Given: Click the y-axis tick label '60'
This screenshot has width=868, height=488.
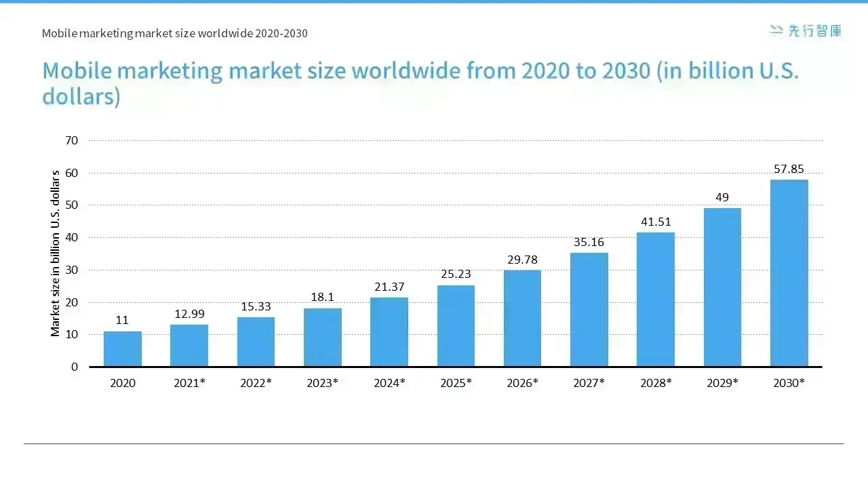Looking at the screenshot, I should tap(71, 173).
